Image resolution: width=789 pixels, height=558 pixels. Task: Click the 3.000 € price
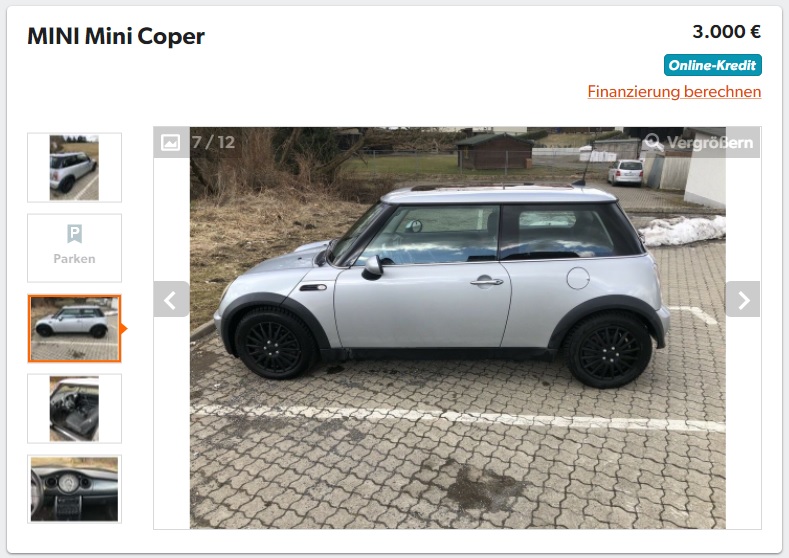(727, 32)
